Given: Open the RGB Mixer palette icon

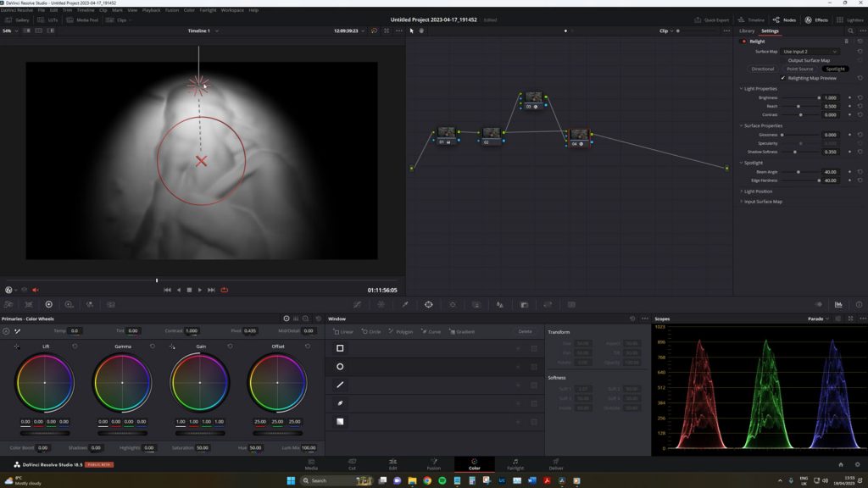Looking at the screenshot, I should (x=90, y=304).
